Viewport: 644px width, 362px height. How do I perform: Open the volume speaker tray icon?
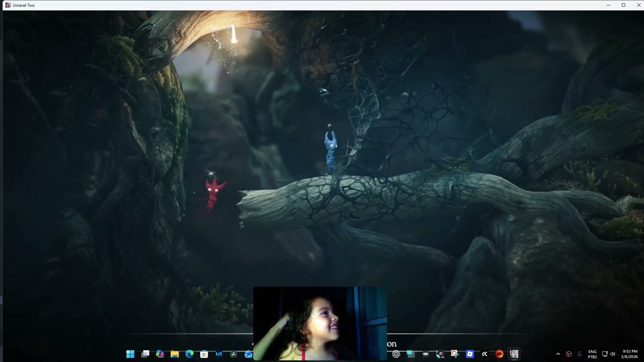click(x=612, y=354)
